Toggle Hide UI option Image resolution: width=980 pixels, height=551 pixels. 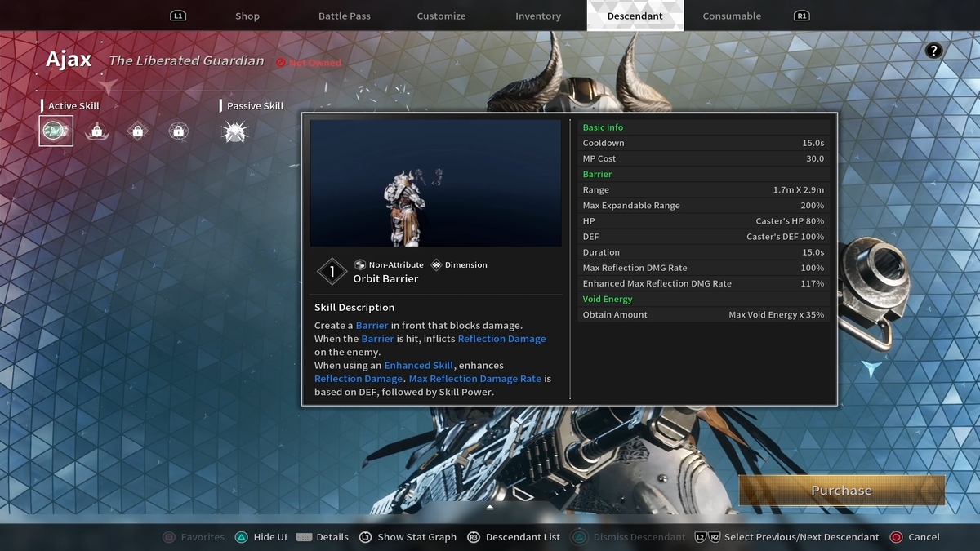point(261,537)
